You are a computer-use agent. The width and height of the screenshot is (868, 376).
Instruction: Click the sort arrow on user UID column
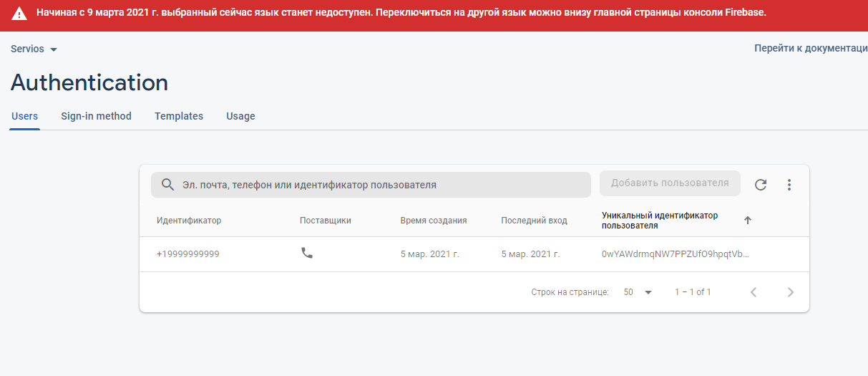[748, 221]
